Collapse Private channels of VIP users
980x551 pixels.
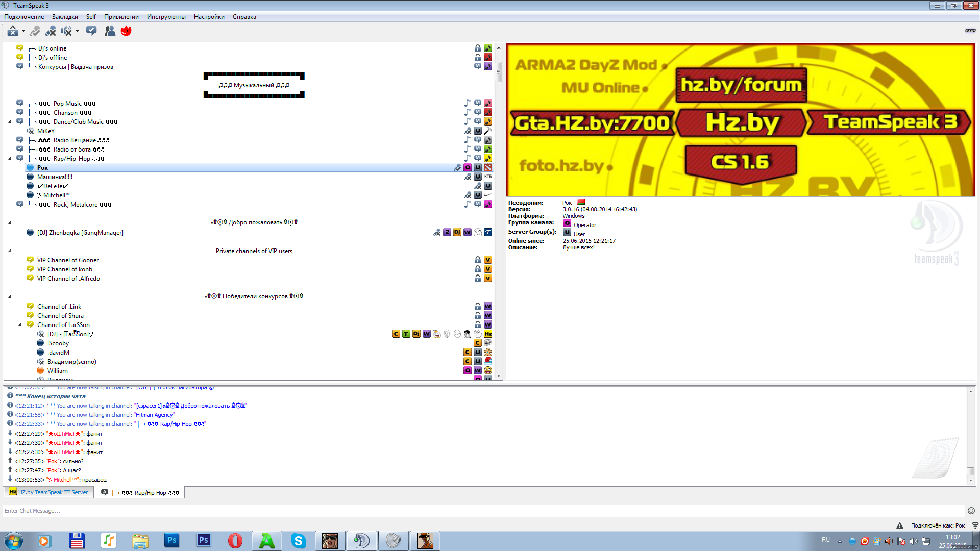tap(10, 251)
